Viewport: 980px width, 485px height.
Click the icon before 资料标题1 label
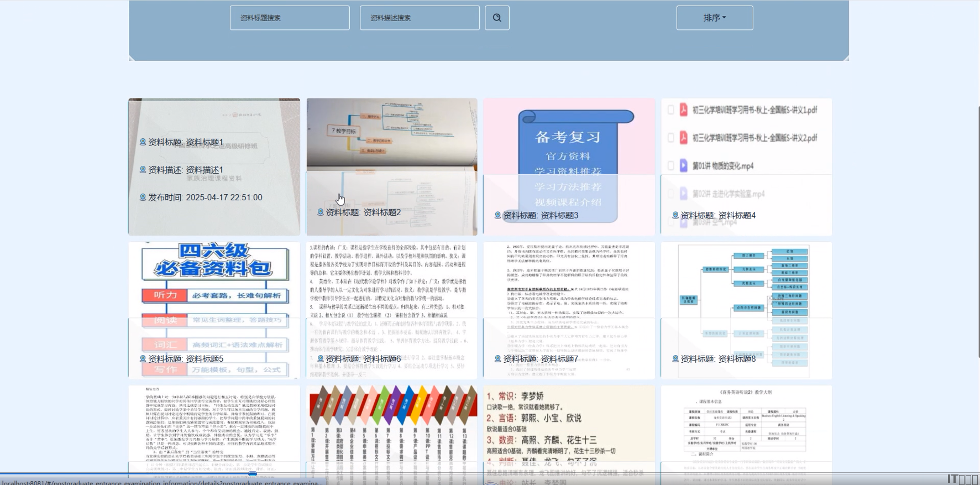[x=143, y=142]
